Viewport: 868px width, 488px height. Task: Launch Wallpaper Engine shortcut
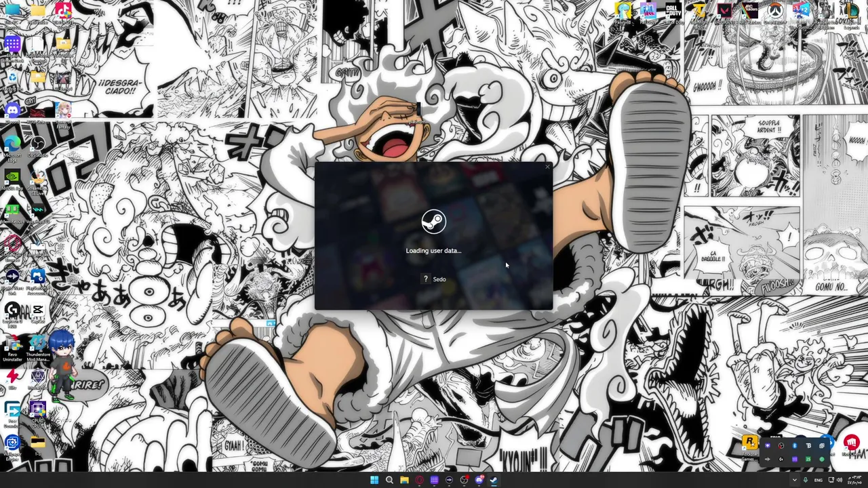12,446
